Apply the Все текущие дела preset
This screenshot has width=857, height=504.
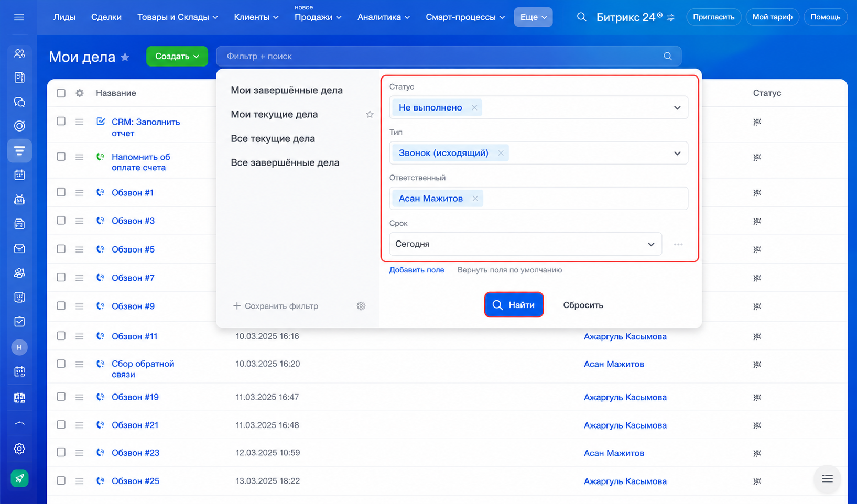[273, 139]
